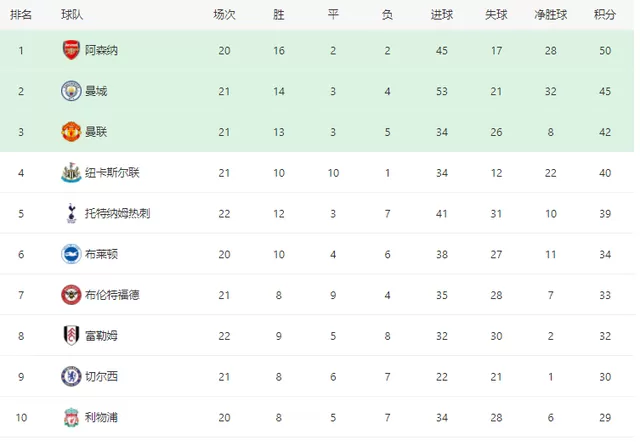Click the 场次 column header
The image size is (640, 446).
pyautogui.click(x=224, y=15)
